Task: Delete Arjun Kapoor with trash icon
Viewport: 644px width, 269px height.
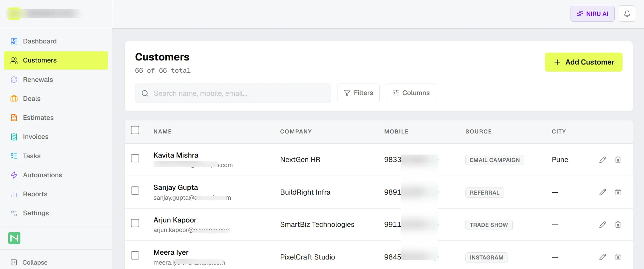Action: click(618, 225)
